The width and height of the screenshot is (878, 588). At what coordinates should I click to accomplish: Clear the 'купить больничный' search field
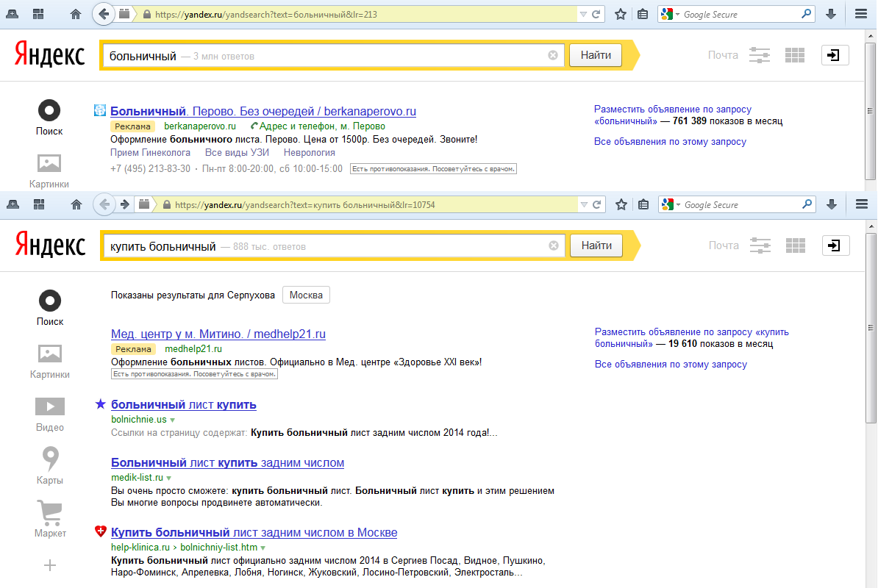[553, 245]
